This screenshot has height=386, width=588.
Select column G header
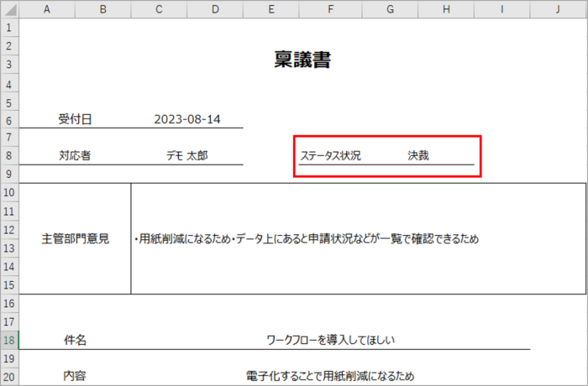(x=390, y=9)
